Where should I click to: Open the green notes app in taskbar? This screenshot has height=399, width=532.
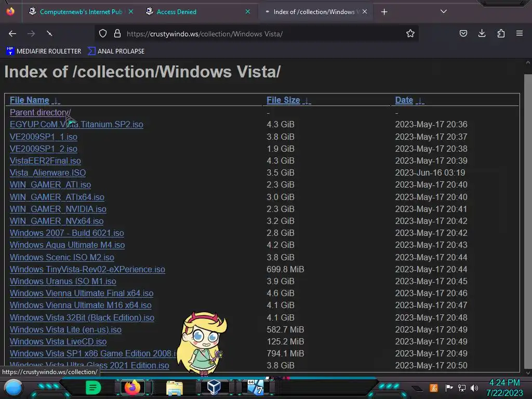coord(93,388)
